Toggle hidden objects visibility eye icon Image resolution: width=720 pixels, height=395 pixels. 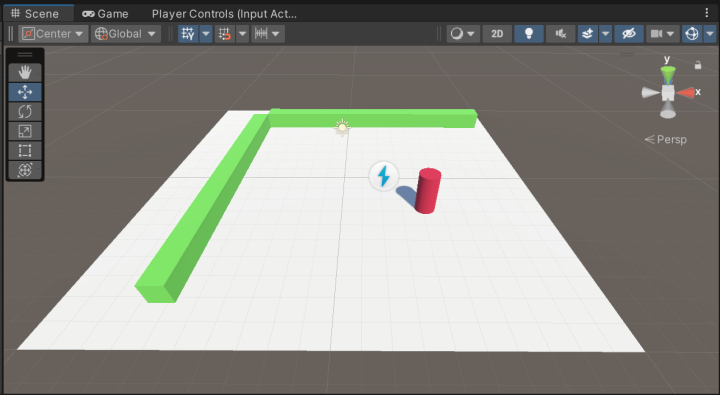tap(629, 34)
